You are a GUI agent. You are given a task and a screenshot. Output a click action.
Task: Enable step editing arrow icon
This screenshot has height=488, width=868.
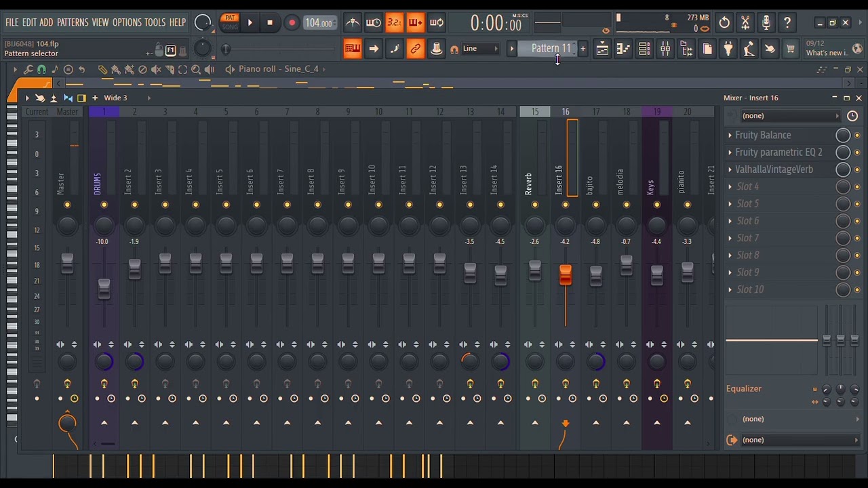pyautogui.click(x=374, y=49)
